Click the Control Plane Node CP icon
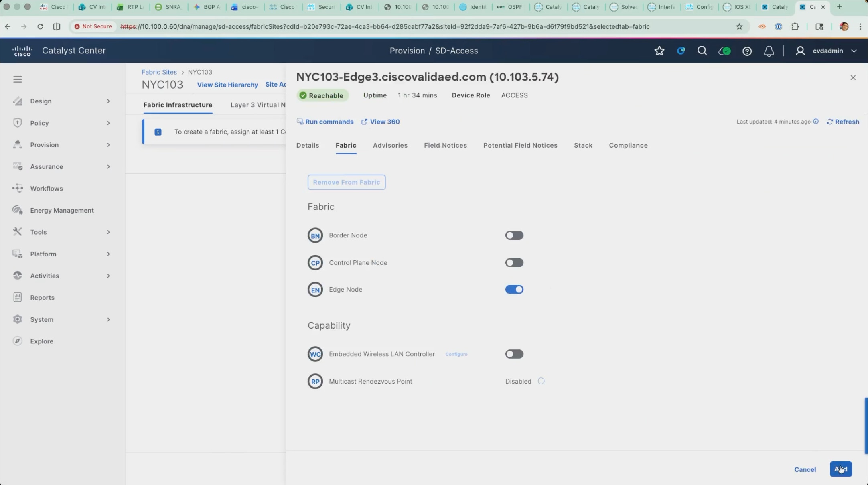The width and height of the screenshot is (868, 485). pyautogui.click(x=315, y=263)
